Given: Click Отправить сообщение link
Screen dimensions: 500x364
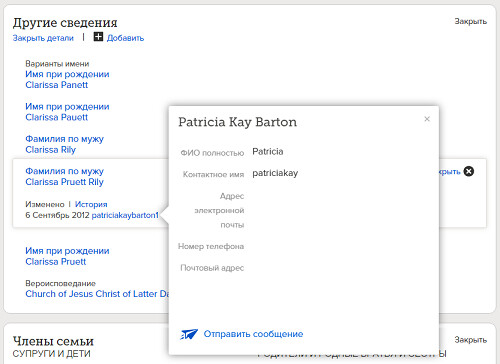Looking at the screenshot, I should [x=253, y=334].
